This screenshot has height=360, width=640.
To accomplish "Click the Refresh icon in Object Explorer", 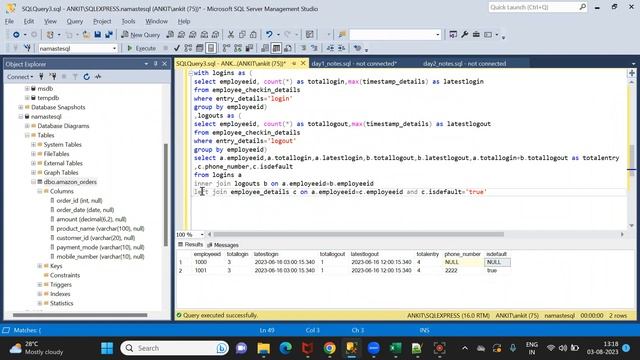I will pyautogui.click(x=87, y=77).
